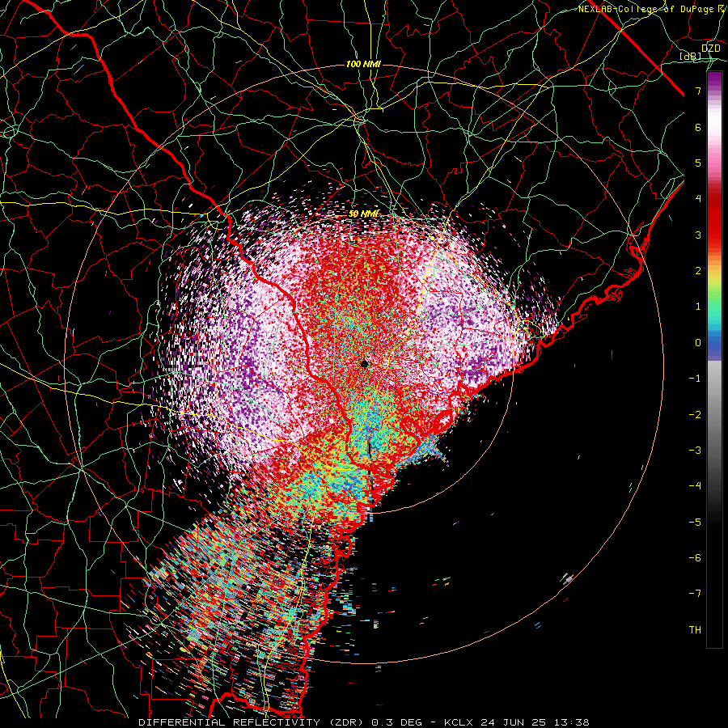
Task: Click the red segment of the color bar near 3
Action: [714, 235]
